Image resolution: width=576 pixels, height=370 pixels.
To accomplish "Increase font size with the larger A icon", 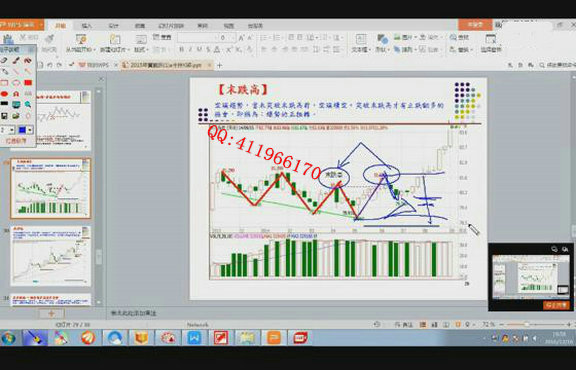I will coord(241,38).
